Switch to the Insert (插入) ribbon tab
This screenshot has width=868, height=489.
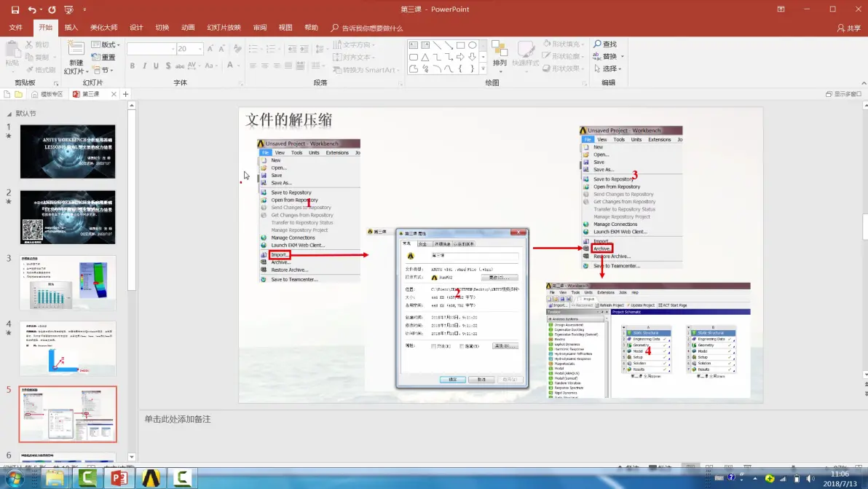(71, 28)
